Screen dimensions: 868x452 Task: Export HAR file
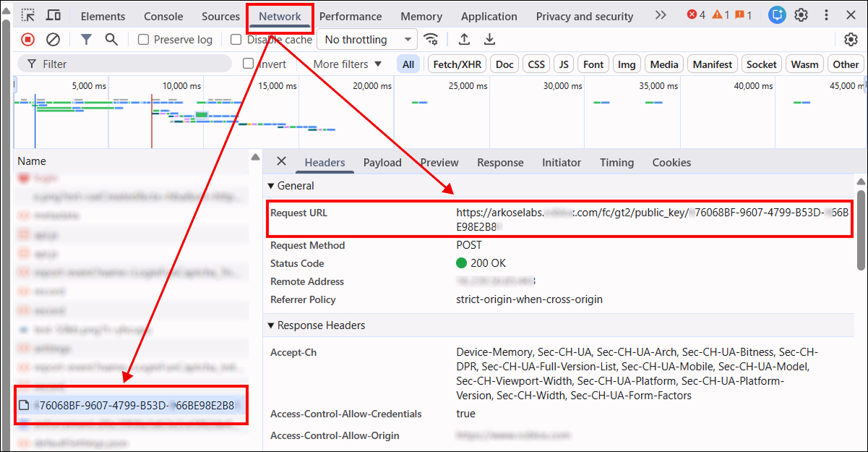(x=490, y=39)
